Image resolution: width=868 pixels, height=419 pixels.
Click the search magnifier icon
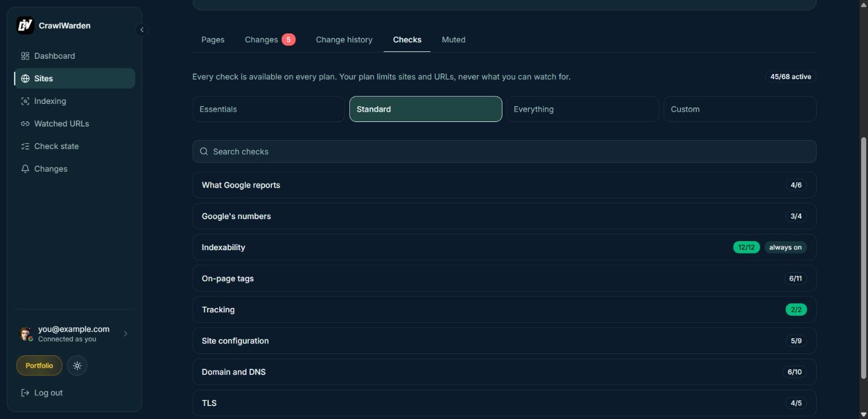point(204,151)
